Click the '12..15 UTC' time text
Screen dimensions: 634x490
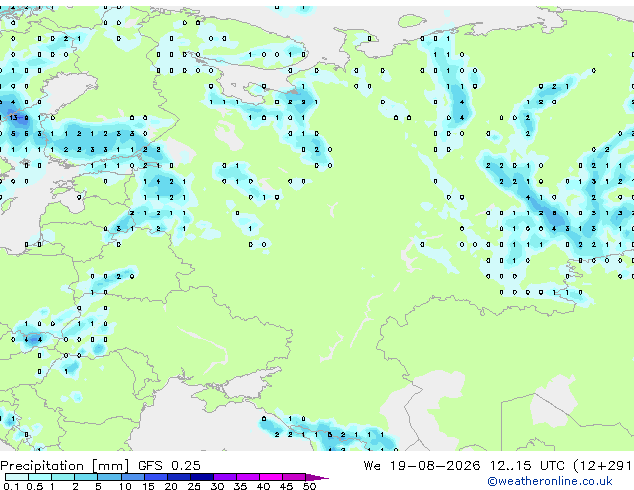coord(527,466)
